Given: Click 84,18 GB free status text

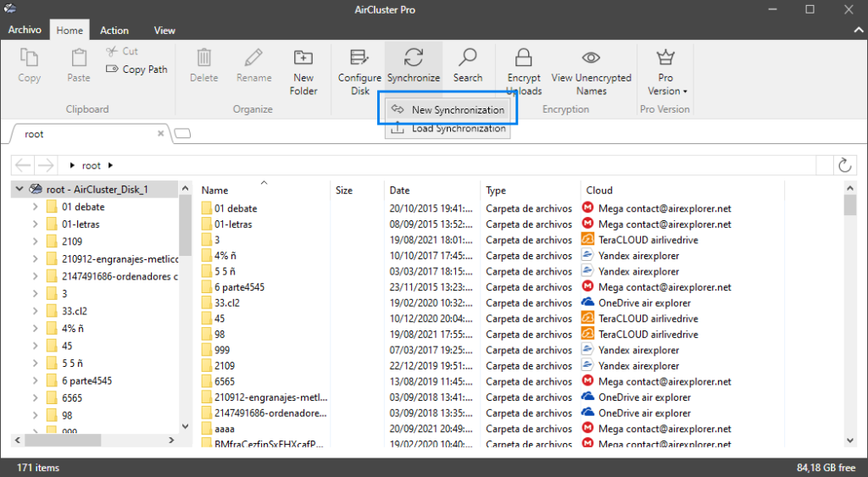Looking at the screenshot, I should [x=826, y=468].
